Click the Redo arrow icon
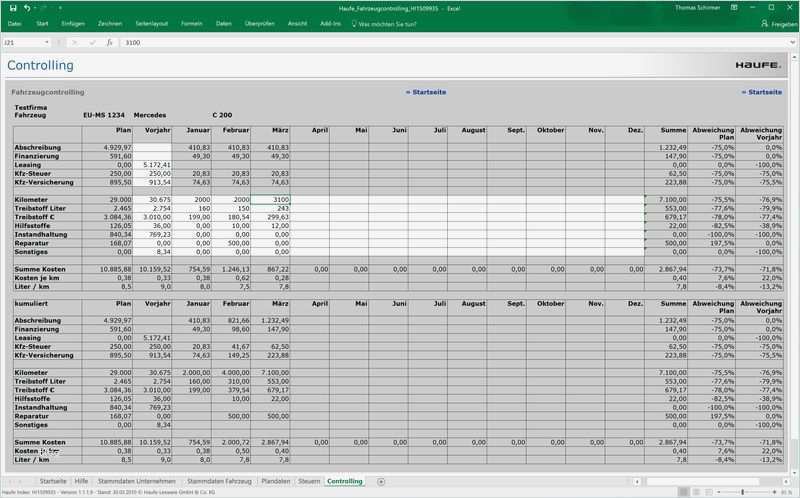Screen dimensions: 800x498 point(44,8)
